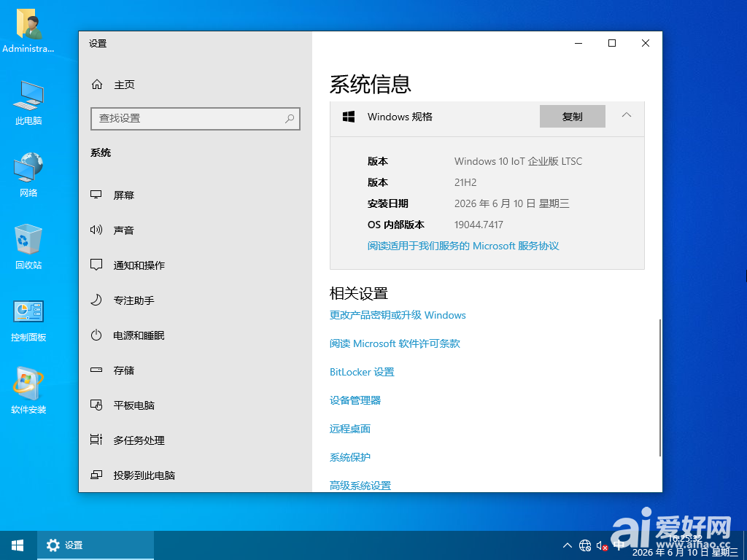Click the home icon beside 主页
The image size is (747, 560).
[x=97, y=85]
